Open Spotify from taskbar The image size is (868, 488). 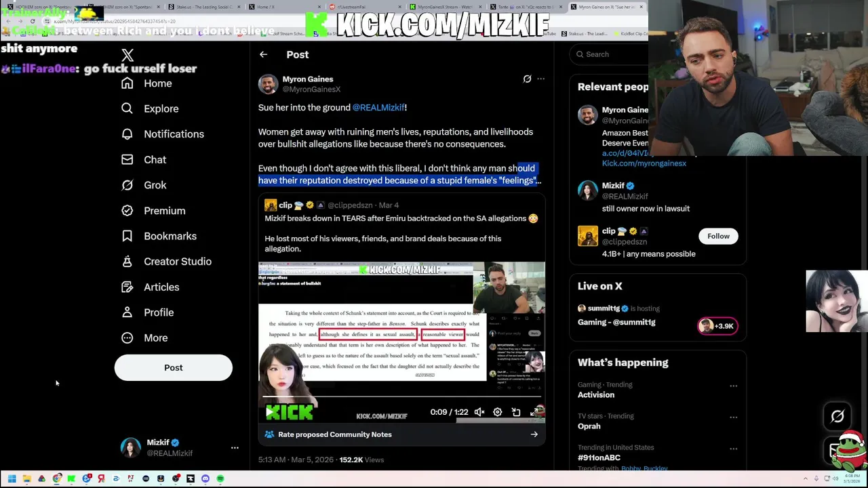220,479
